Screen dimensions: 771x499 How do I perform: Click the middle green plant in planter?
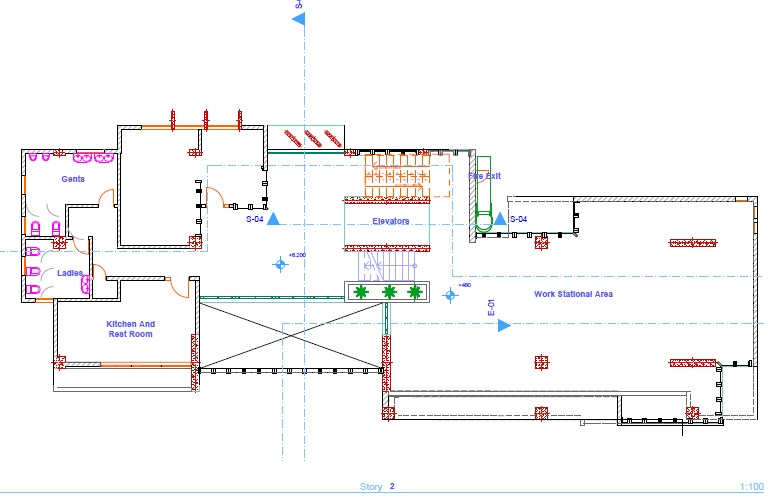pos(388,292)
